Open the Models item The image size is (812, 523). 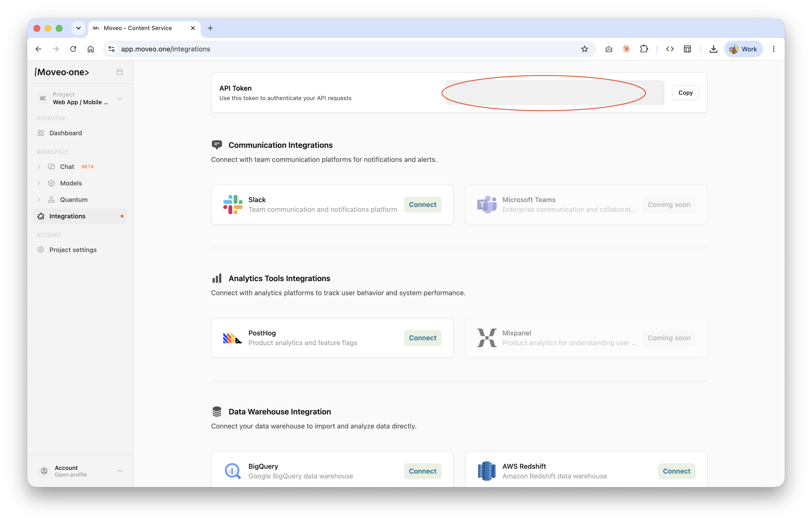[x=71, y=183]
